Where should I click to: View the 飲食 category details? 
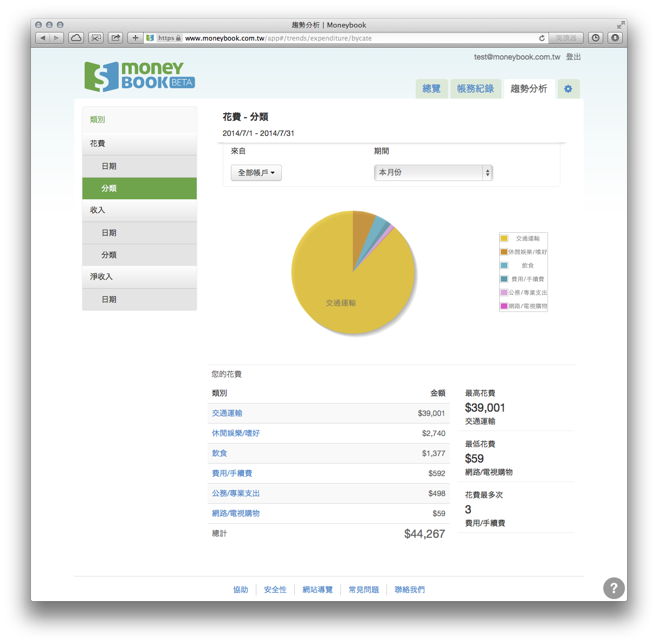(219, 453)
